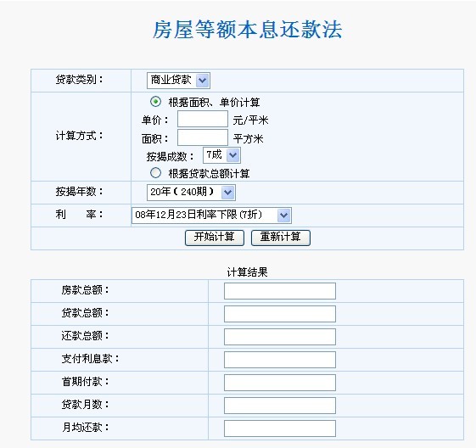476x448 pixels.
Task: Click the 开始计算 button
Action: [x=215, y=238]
